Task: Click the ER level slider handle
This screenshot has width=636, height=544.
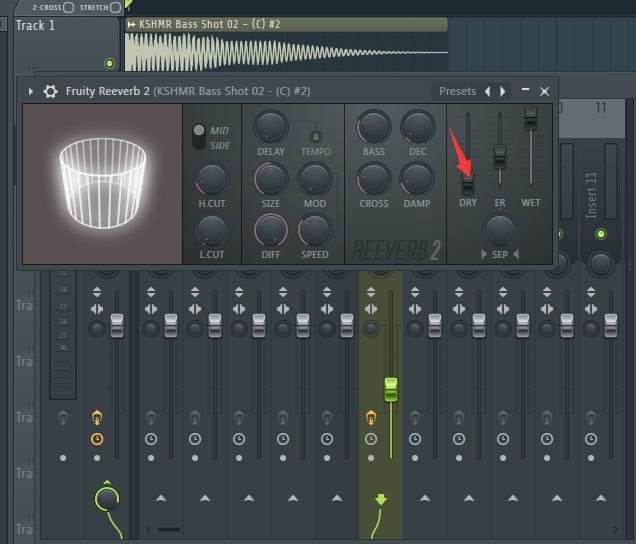Action: tap(500, 157)
